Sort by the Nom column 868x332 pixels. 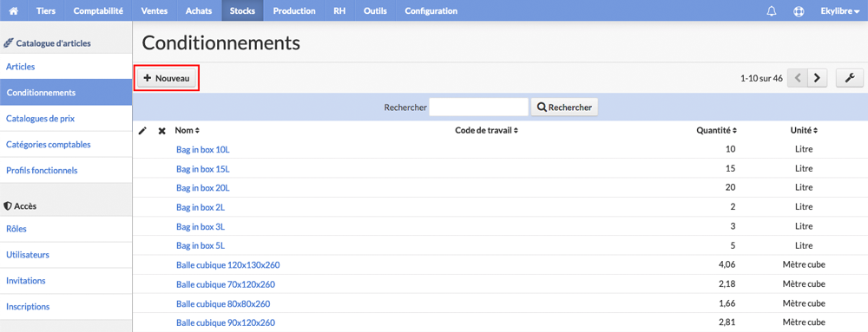point(187,131)
